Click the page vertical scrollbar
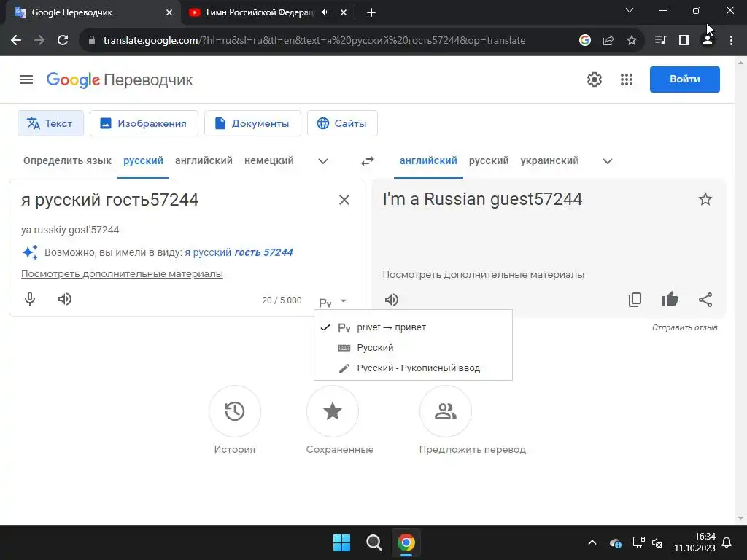 coord(740,290)
